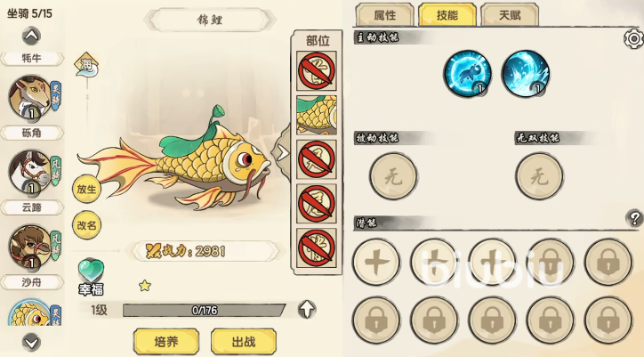Viewport: 644px width, 357px height.
Task: Click the 培养 button
Action: click(166, 341)
